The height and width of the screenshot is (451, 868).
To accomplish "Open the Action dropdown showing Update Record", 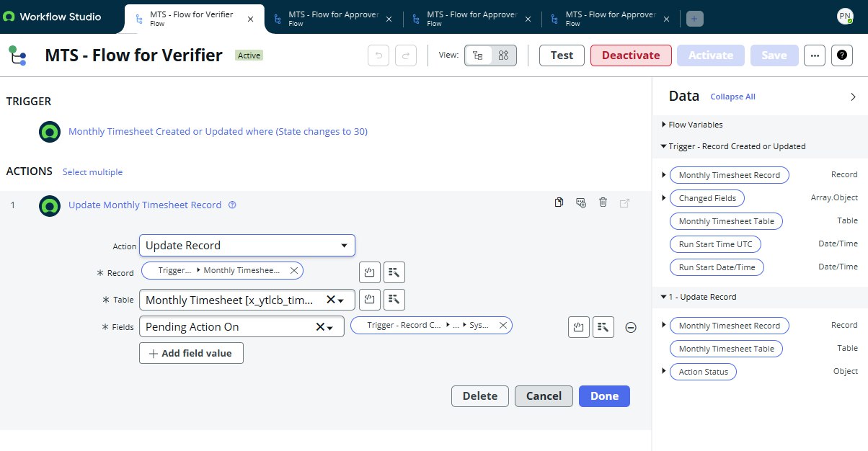I will pos(247,246).
